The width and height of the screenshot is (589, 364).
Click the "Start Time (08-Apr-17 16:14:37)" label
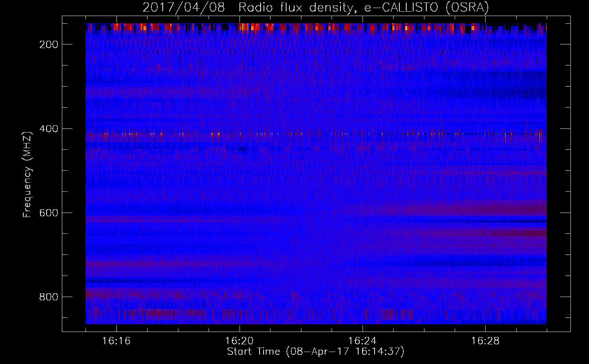pos(316,352)
